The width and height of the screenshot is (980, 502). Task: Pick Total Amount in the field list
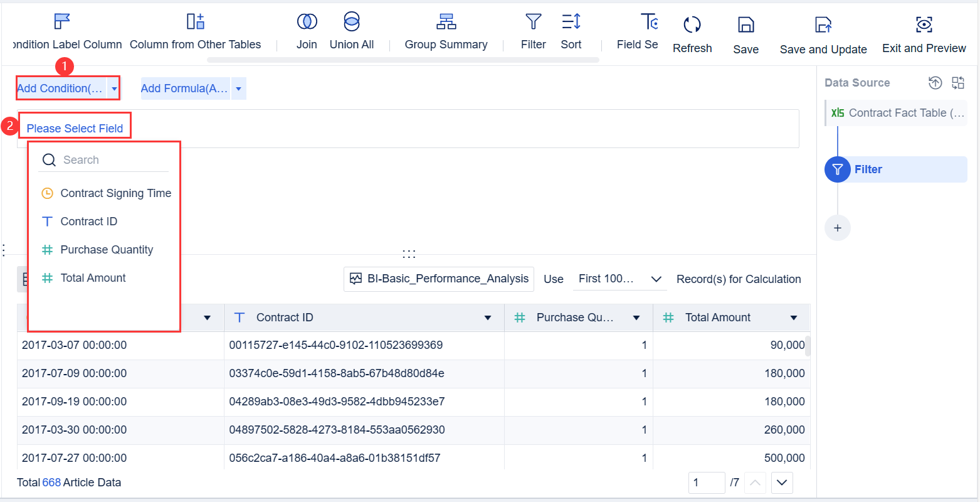(93, 278)
